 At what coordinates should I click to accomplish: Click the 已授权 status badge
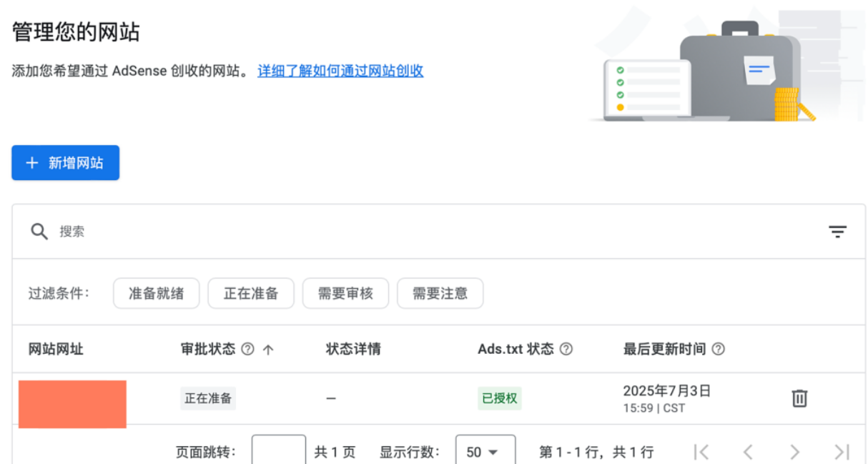499,398
